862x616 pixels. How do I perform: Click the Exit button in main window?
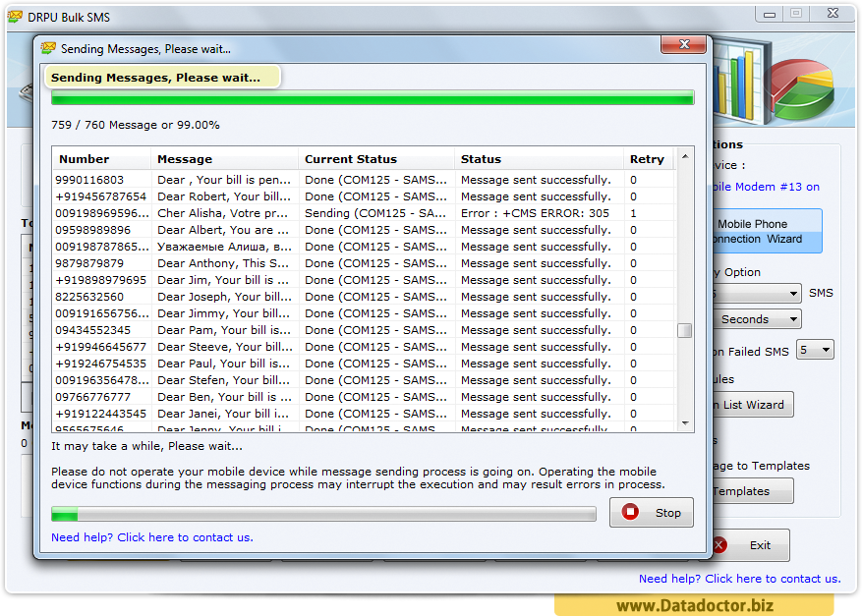pyautogui.click(x=751, y=545)
